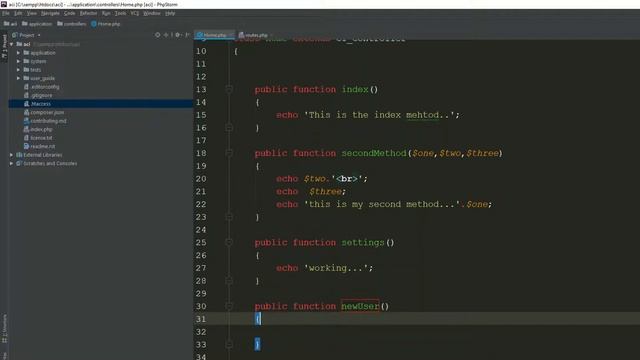Click the collapse all icon in Project panel
The height and width of the screenshot is (360, 640).
pyautogui.click(x=167, y=35)
